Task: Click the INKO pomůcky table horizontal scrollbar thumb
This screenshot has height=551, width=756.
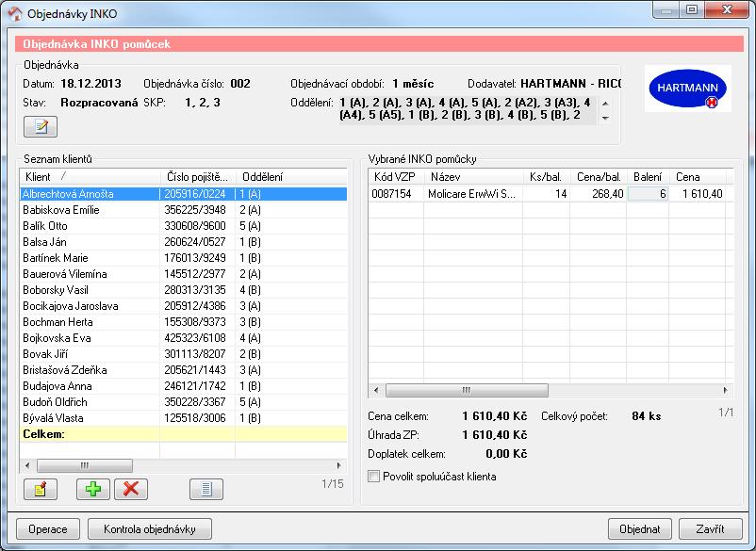Action: 467,390
